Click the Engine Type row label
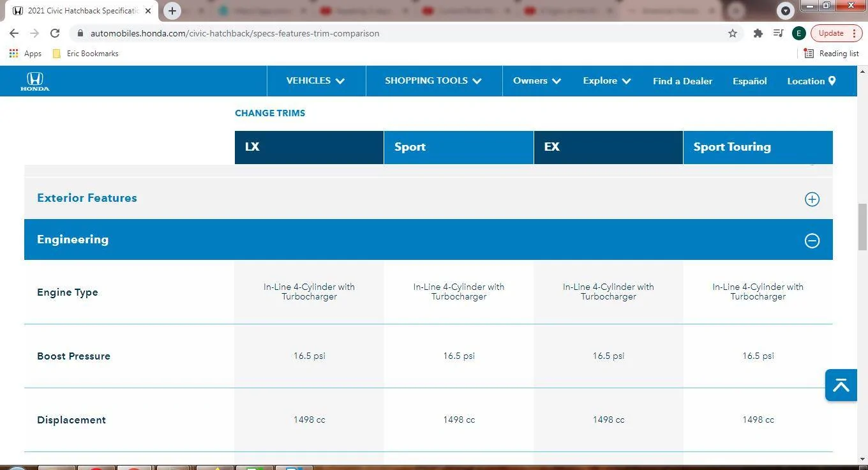 pos(68,292)
